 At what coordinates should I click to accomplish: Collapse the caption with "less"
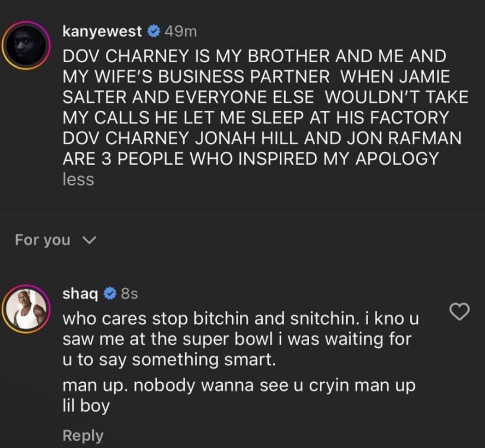tap(78, 180)
